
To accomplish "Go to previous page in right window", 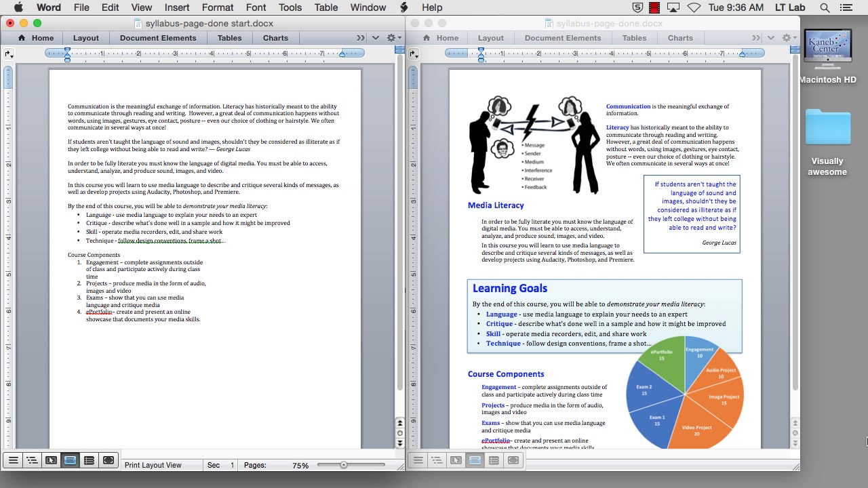I will (795, 424).
